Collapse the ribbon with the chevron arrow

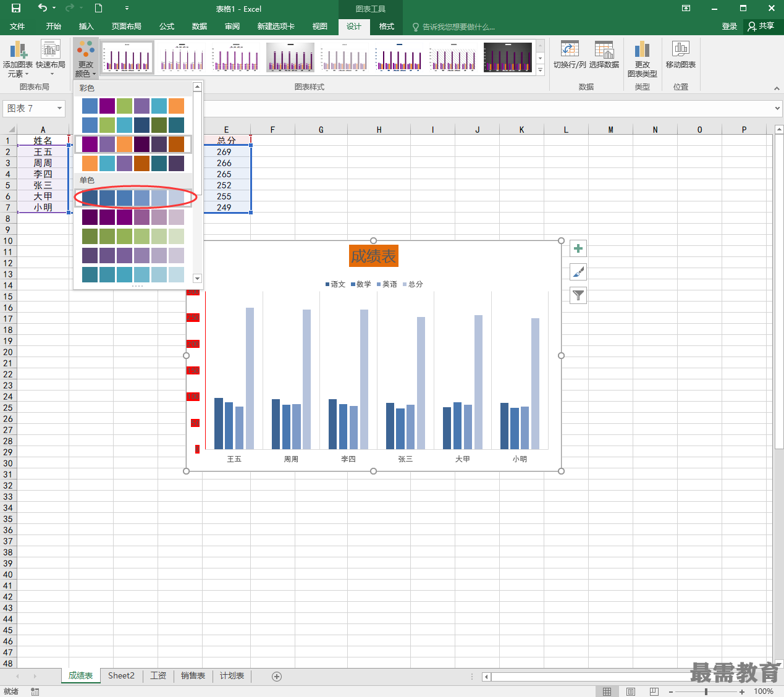pyautogui.click(x=777, y=88)
